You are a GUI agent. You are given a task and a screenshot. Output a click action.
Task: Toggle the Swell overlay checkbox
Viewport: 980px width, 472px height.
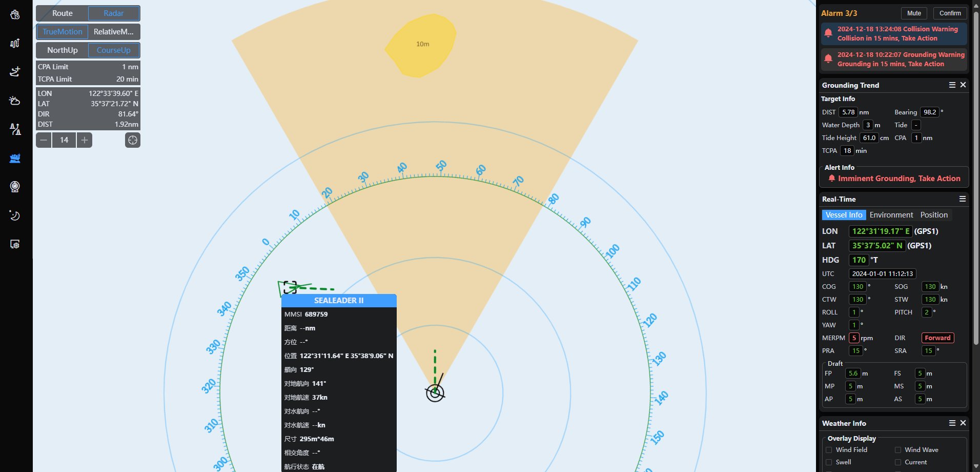coord(829,462)
